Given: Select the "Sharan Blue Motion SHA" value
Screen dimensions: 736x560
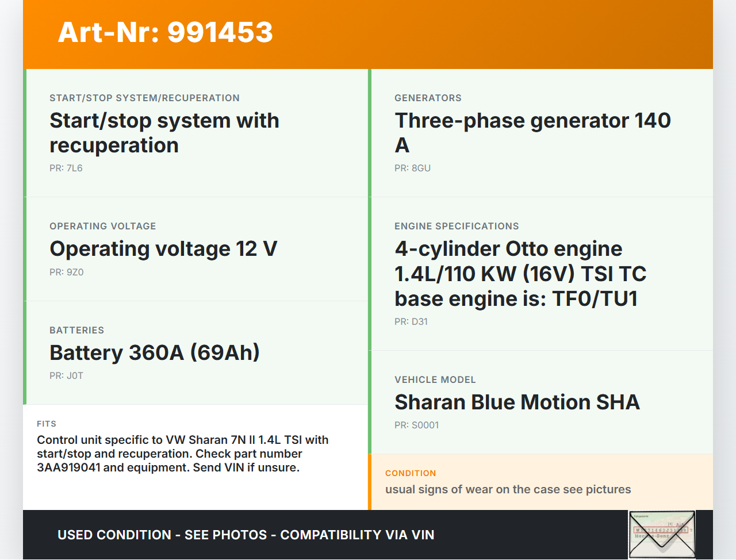Looking at the screenshot, I should click(517, 402).
